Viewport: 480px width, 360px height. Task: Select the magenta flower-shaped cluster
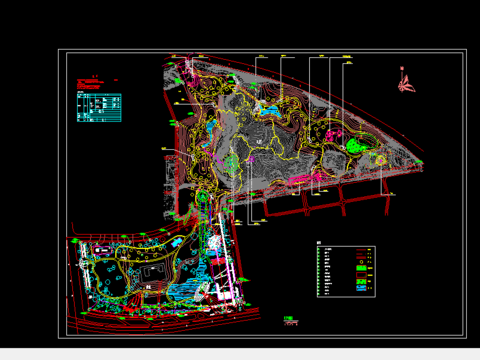pyautogui.click(x=333, y=135)
